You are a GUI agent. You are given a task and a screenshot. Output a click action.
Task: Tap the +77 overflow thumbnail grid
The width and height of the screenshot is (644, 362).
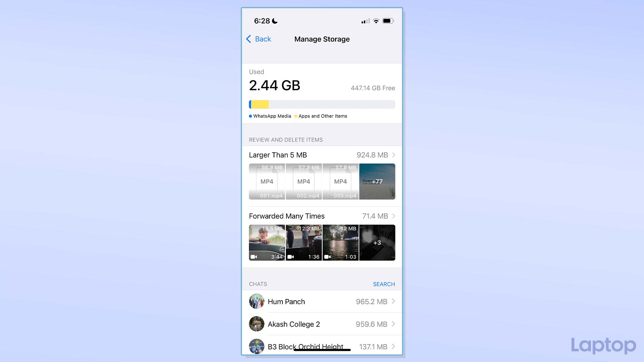tap(377, 181)
